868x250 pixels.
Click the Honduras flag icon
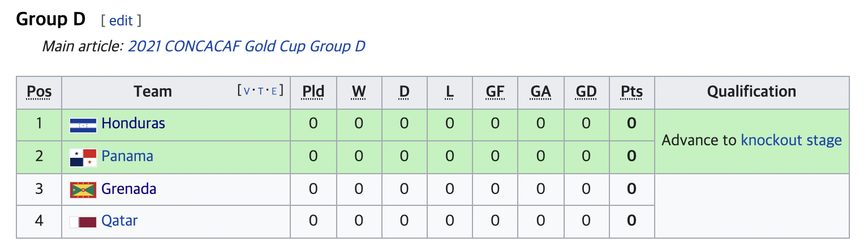tap(83, 125)
